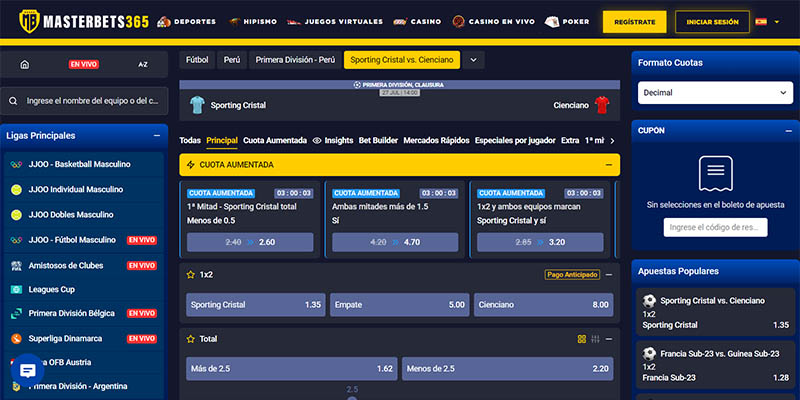Screen dimensions: 800x400
Task: Open Primera División Bélgica league
Action: pos(84,313)
